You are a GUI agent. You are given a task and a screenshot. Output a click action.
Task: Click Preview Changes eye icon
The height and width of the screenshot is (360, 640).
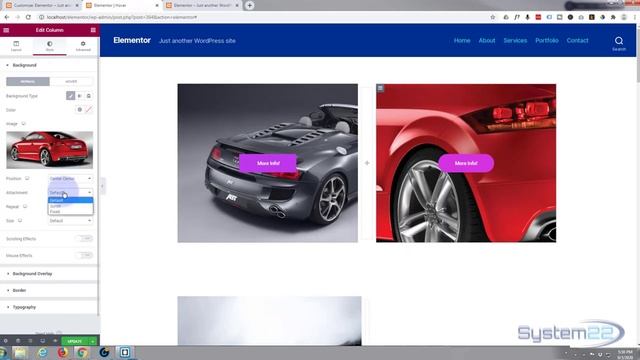pyautogui.click(x=55, y=341)
